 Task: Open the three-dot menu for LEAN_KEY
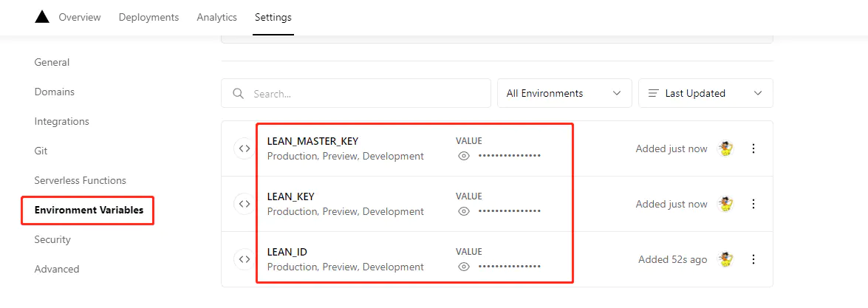(753, 204)
